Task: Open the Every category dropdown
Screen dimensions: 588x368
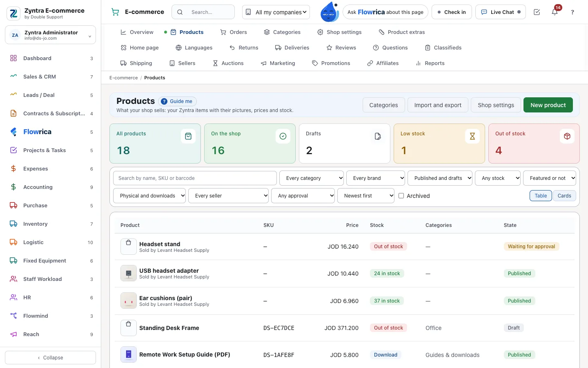Action: pos(312,178)
